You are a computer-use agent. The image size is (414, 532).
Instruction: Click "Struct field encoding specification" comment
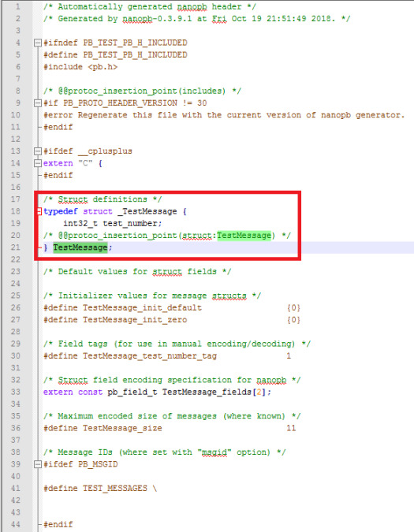(172, 380)
